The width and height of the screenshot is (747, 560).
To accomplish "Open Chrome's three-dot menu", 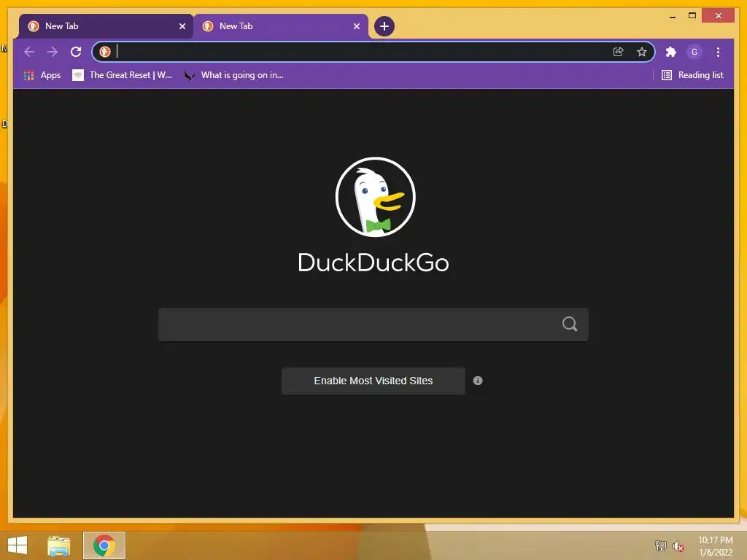I will pos(718,52).
